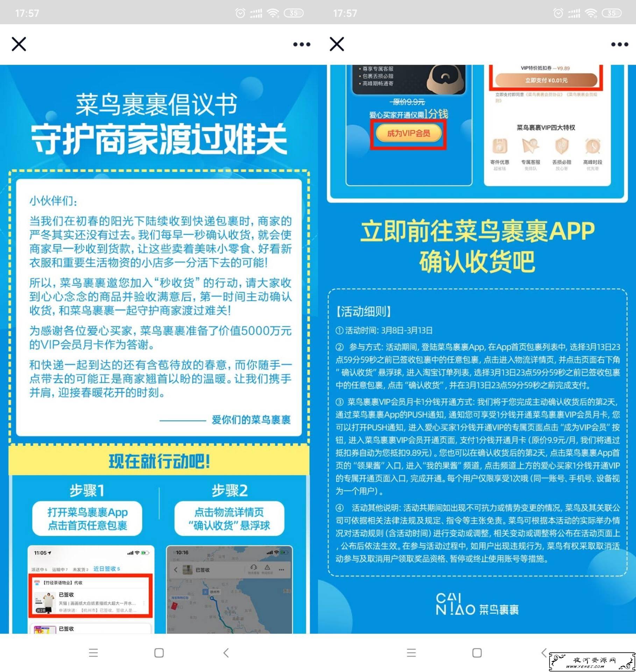The width and height of the screenshot is (636, 672).
Task: Tap the 未发货 2 tab in sample screenshot
Action: [x=80, y=569]
